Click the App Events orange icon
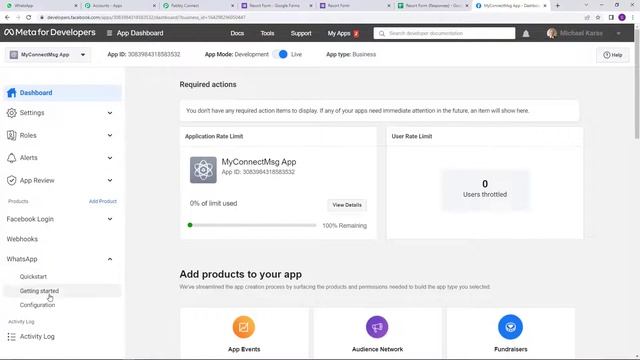The image size is (640, 360). [244, 327]
